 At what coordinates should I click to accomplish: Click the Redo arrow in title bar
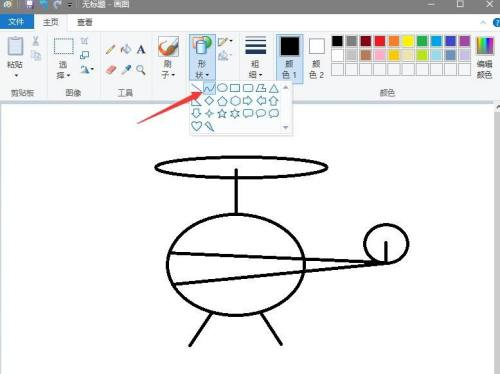click(x=58, y=4)
